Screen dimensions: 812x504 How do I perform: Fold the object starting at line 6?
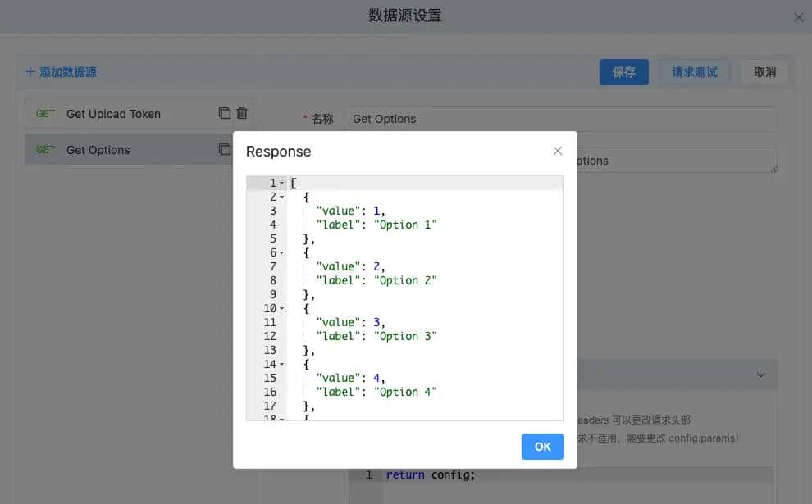click(x=282, y=253)
